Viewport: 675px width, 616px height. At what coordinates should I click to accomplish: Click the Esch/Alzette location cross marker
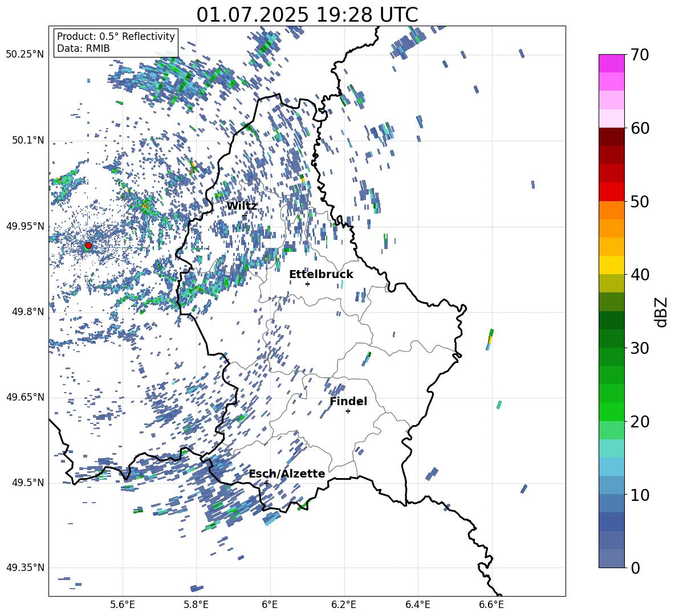pos(266,483)
